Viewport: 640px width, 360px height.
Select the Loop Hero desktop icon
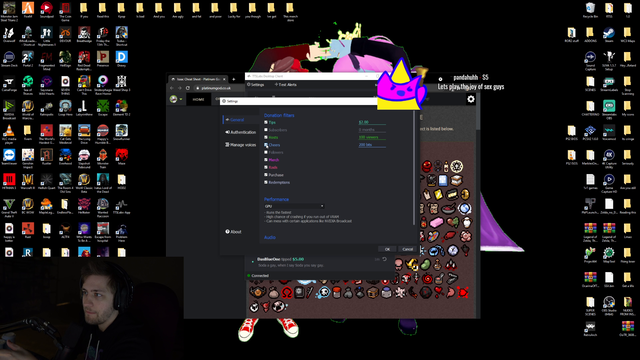(65, 109)
